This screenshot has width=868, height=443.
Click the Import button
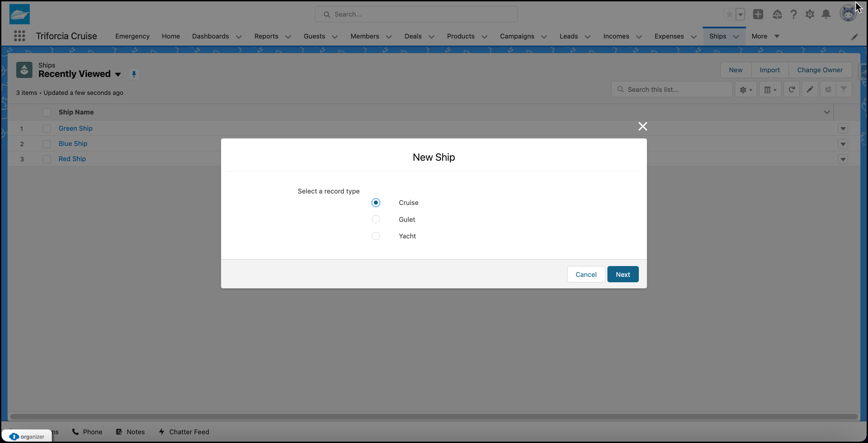(x=770, y=70)
